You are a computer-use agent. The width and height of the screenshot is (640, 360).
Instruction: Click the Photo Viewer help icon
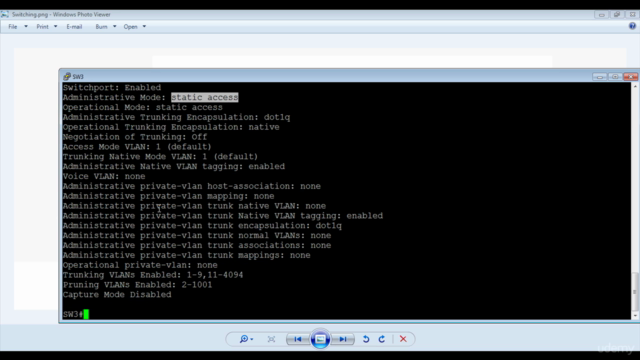(x=632, y=26)
